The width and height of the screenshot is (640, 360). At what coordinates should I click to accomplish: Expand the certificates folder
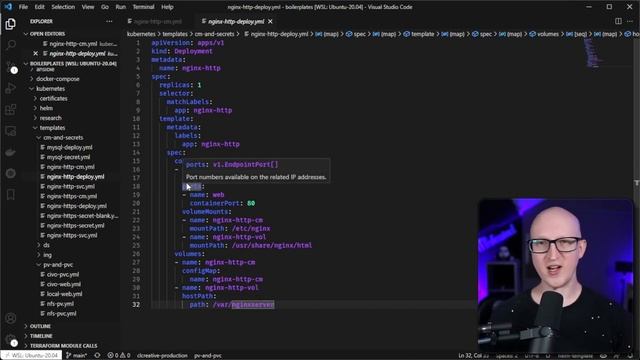53,98
